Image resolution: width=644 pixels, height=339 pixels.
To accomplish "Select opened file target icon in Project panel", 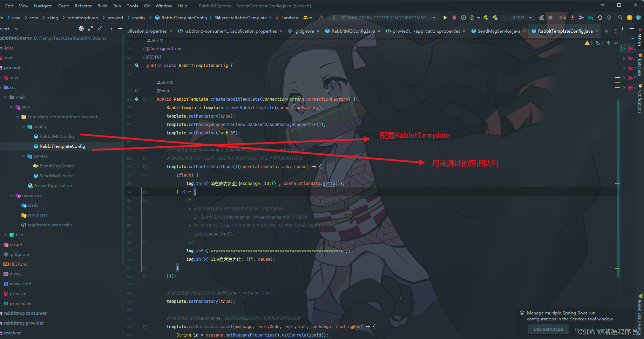I will (x=81, y=28).
